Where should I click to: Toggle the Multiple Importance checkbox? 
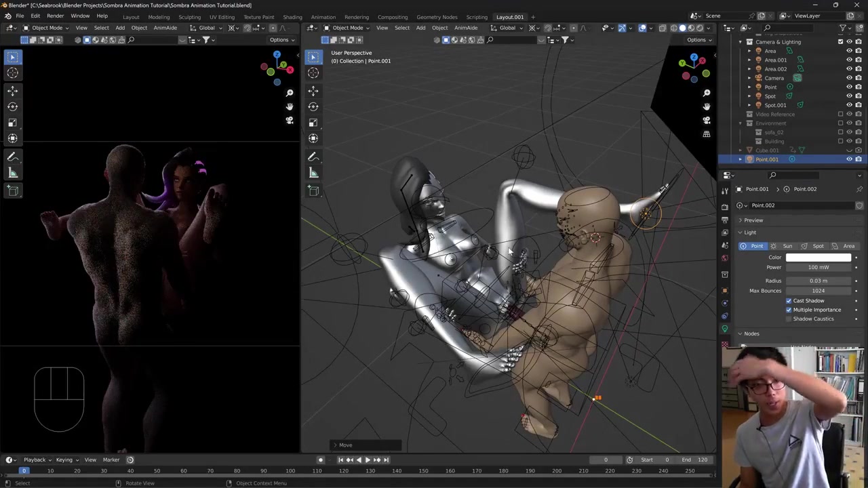[789, 310]
